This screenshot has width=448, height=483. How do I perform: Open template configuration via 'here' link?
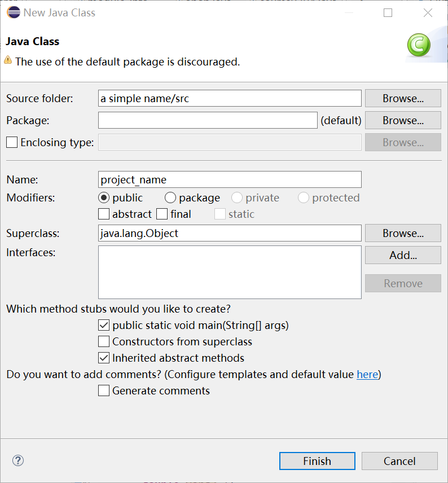pos(367,374)
